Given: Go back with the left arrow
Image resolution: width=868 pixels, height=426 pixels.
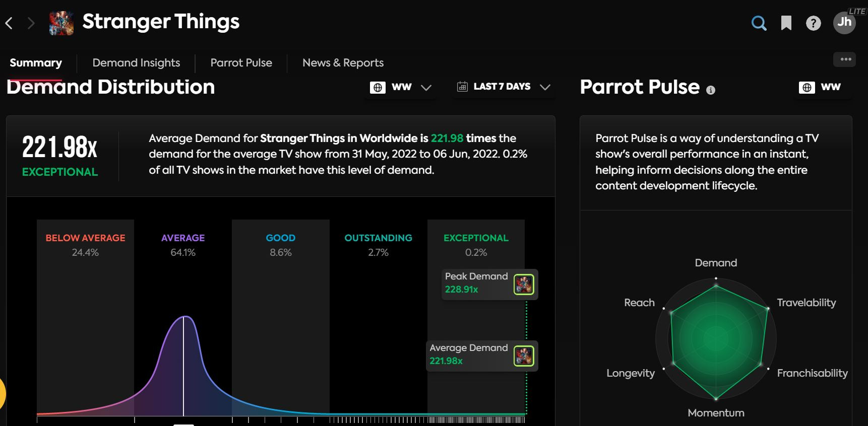Looking at the screenshot, I should pos(9,23).
